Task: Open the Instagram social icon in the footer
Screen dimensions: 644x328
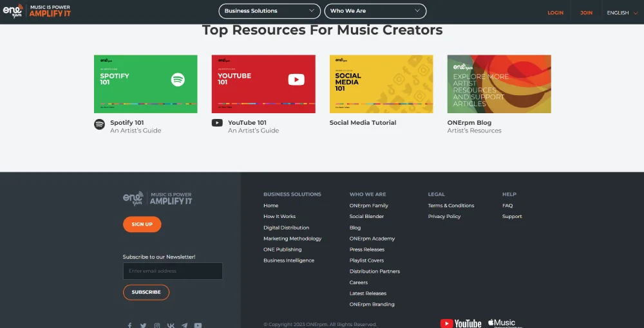Action: coord(157,325)
